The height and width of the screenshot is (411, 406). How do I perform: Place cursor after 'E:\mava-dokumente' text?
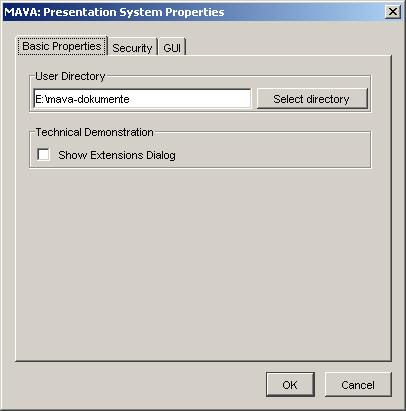point(130,99)
